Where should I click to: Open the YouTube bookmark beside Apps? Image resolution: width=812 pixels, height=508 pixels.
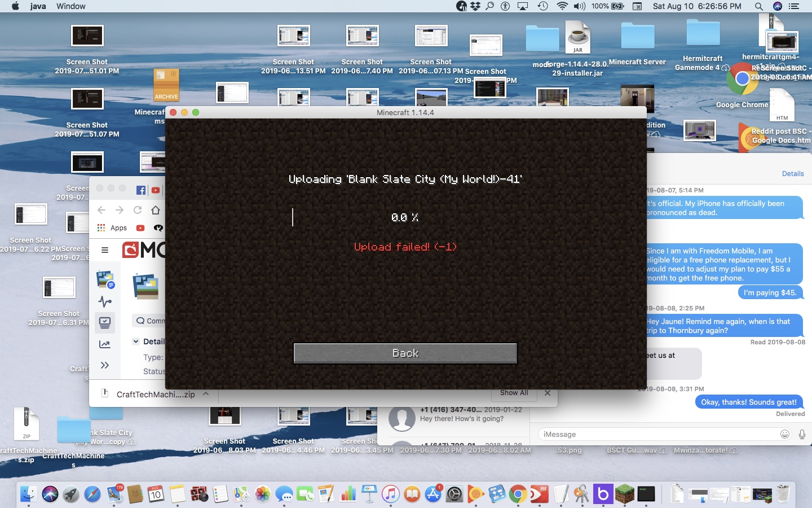(x=140, y=228)
